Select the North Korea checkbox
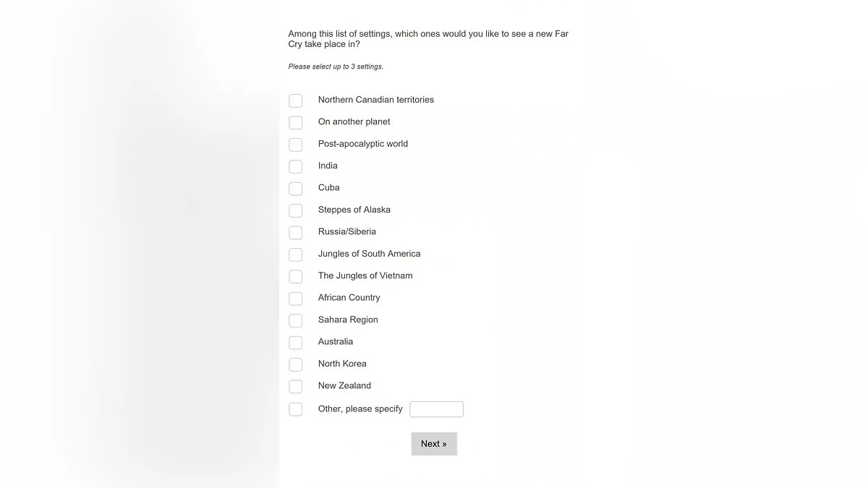Viewport: 868px width, 488px height. (295, 364)
